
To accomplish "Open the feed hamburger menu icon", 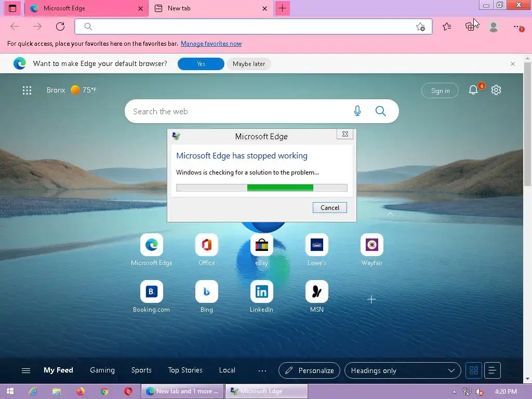I will point(26,370).
